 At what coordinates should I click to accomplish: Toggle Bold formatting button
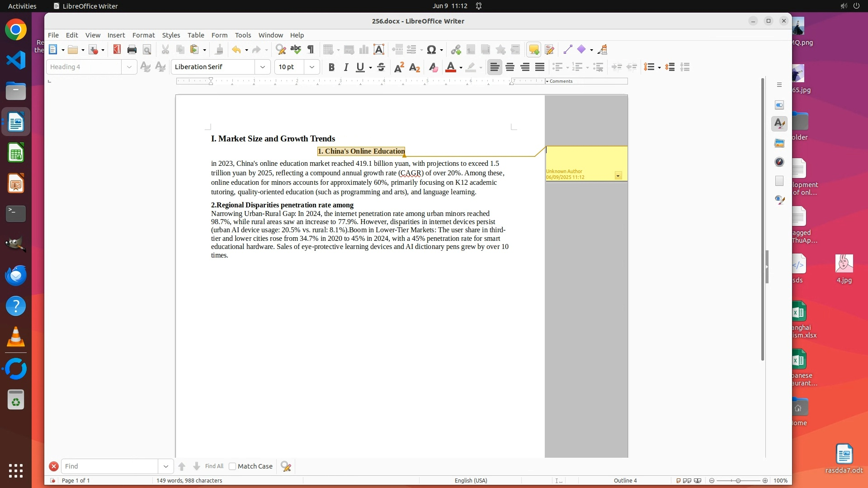[331, 67]
